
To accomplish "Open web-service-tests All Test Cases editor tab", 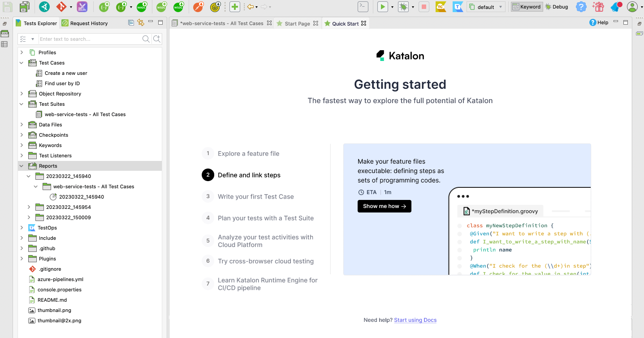I will coord(221,23).
